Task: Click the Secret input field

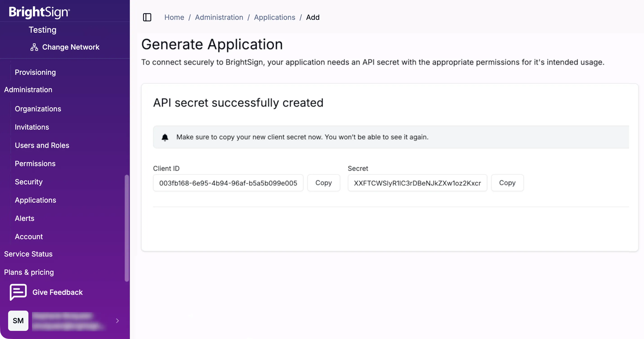Action: coord(417,183)
